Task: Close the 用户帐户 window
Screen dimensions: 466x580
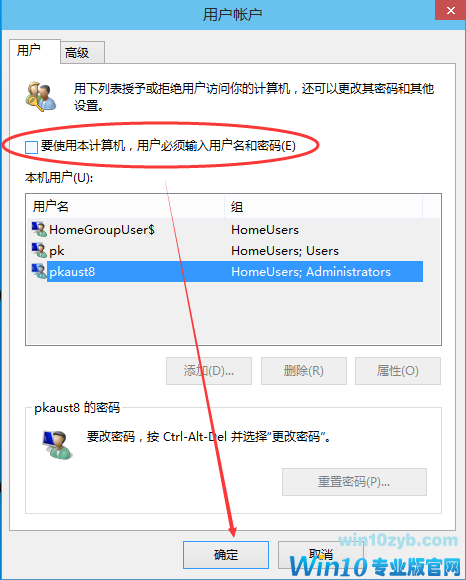Action: tap(450, 10)
